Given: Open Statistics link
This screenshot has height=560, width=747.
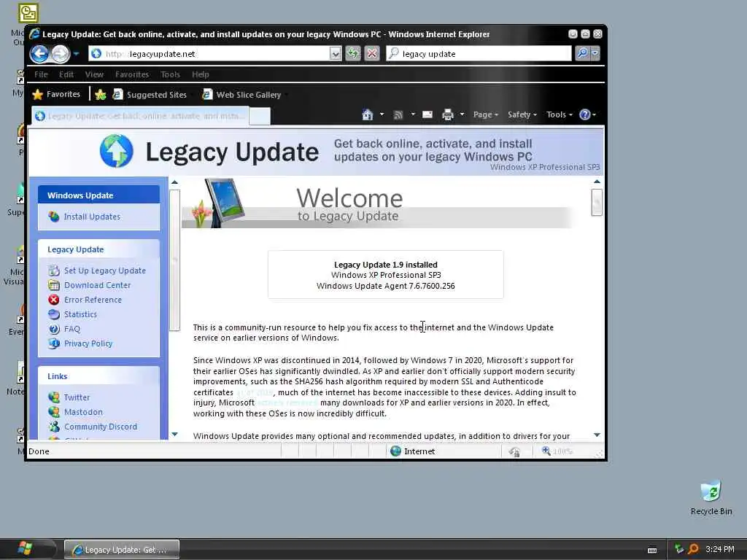Looking at the screenshot, I should click(80, 314).
